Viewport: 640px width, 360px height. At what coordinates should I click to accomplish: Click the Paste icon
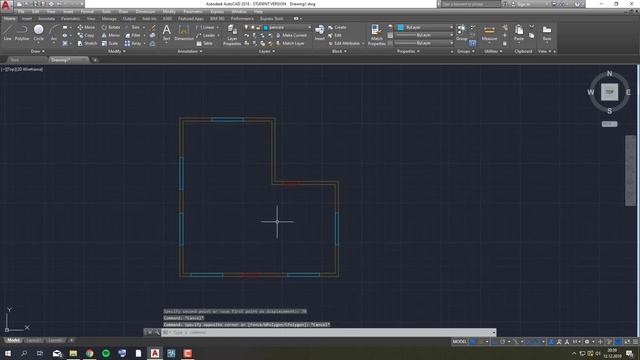[519, 33]
